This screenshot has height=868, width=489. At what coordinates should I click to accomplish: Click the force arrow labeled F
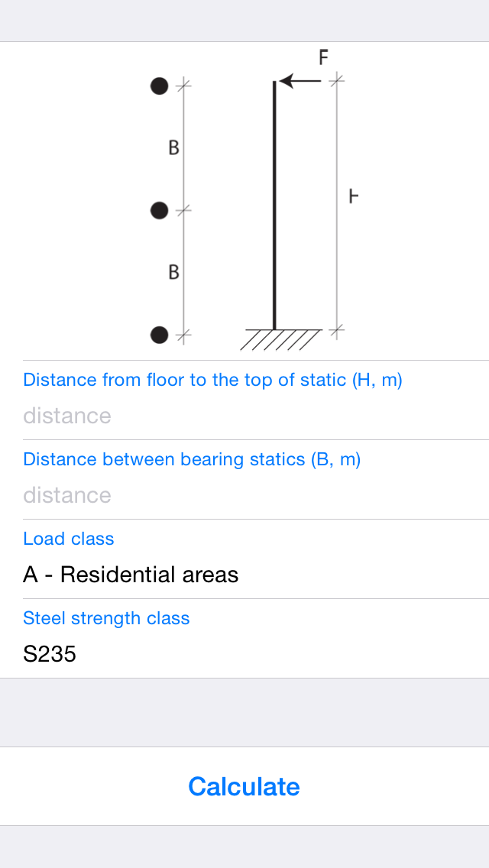coord(302,78)
